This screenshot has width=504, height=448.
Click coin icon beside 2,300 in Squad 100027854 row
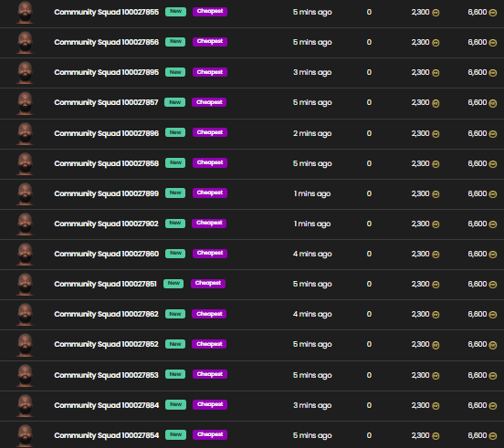[436, 436]
